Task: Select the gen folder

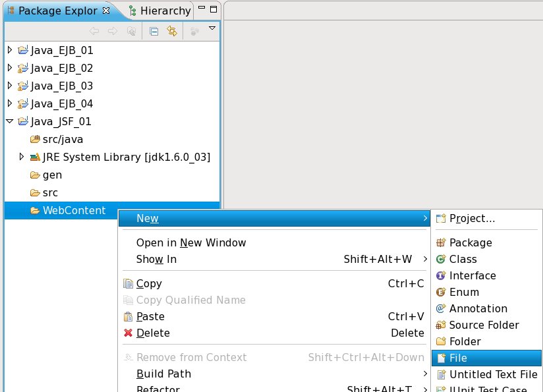Action: [52, 175]
